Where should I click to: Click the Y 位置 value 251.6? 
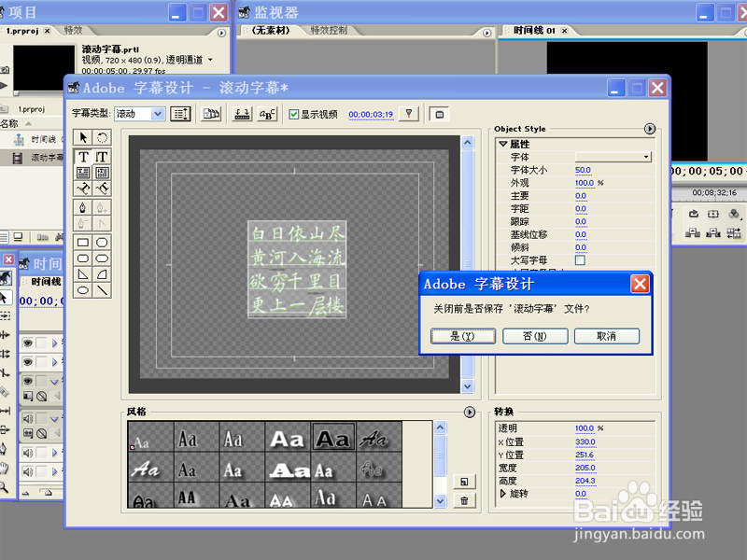click(585, 455)
